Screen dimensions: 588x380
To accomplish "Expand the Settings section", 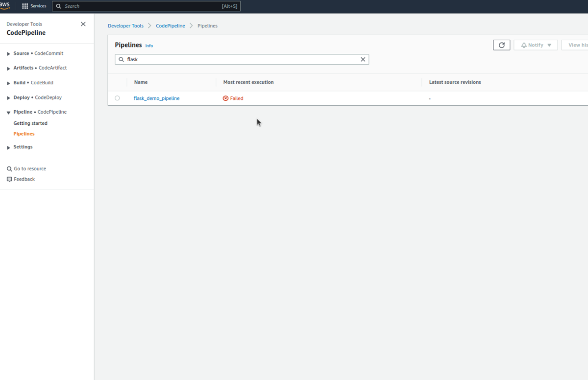I will coord(8,146).
